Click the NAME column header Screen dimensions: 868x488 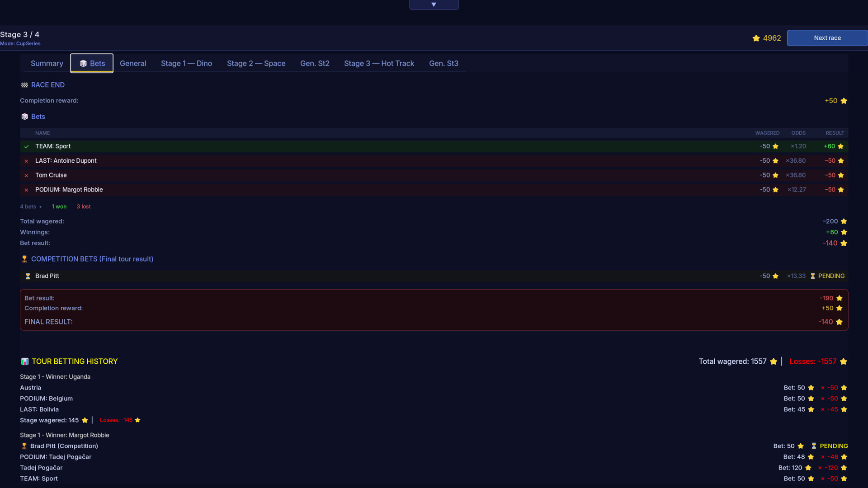click(42, 133)
